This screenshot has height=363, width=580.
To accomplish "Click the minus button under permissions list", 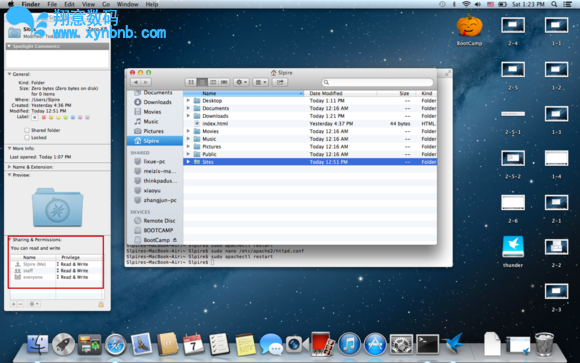I will point(21,304).
